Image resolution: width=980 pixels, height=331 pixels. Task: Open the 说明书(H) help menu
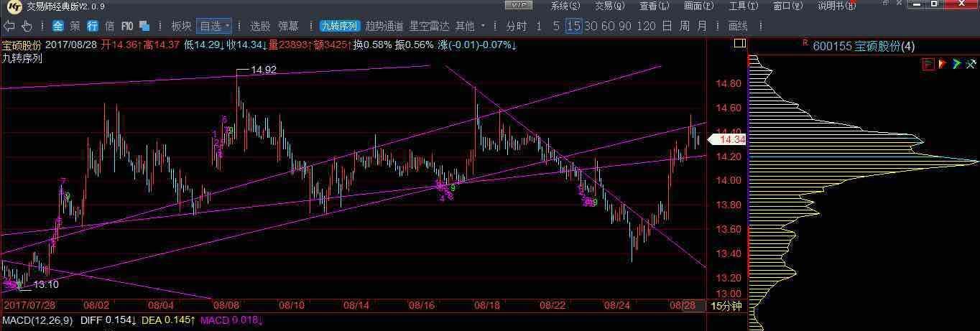(837, 6)
